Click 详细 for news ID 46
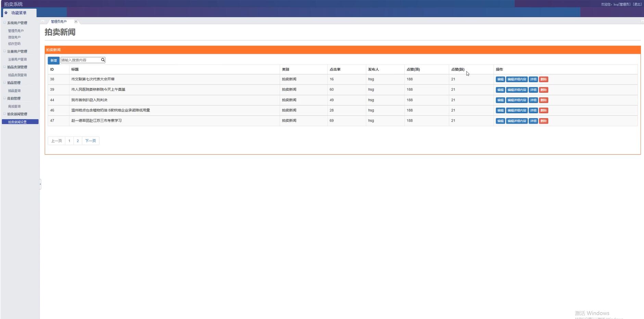Viewport: 644px width, 319px height. coord(533,110)
